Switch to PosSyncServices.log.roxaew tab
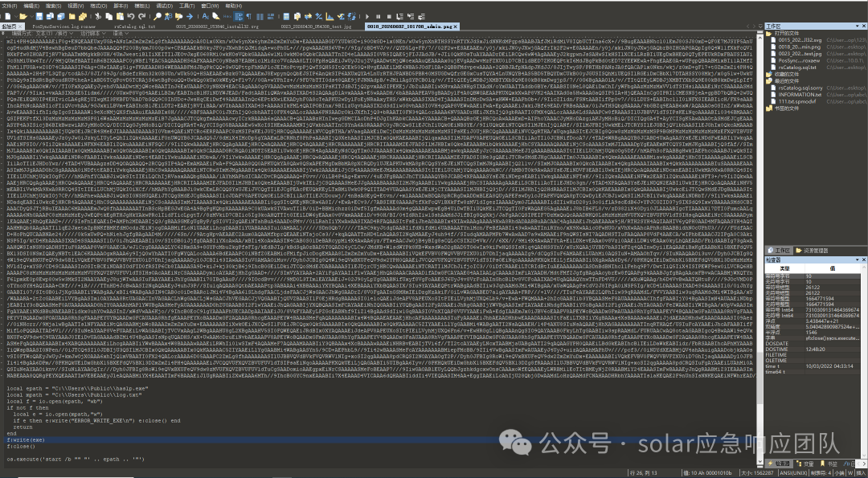868x478 pixels. (63, 26)
